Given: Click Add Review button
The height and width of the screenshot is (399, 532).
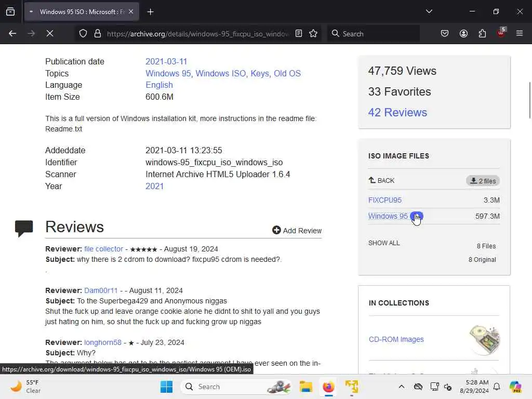Looking at the screenshot, I should (297, 230).
